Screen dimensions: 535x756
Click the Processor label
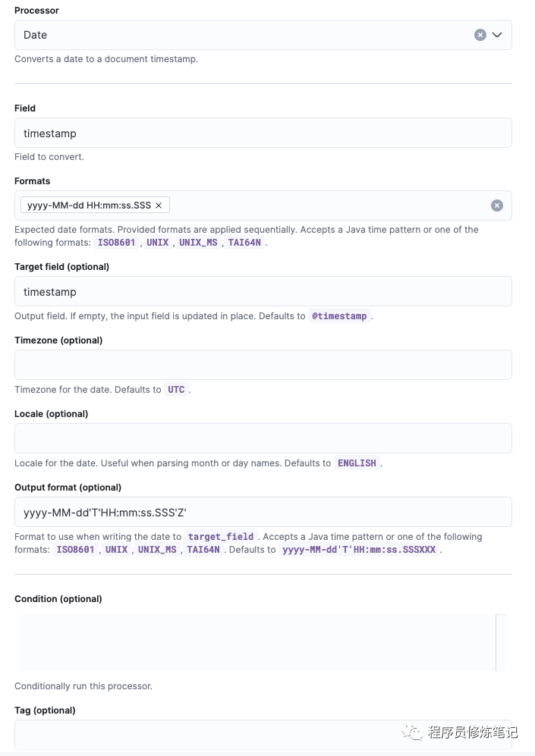click(x=36, y=11)
